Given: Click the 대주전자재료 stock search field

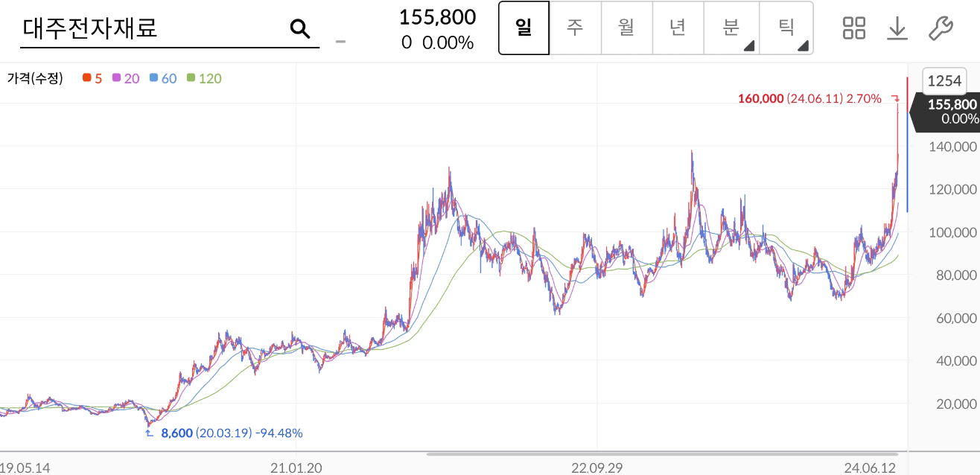Looking at the screenshot, I should (x=170, y=28).
